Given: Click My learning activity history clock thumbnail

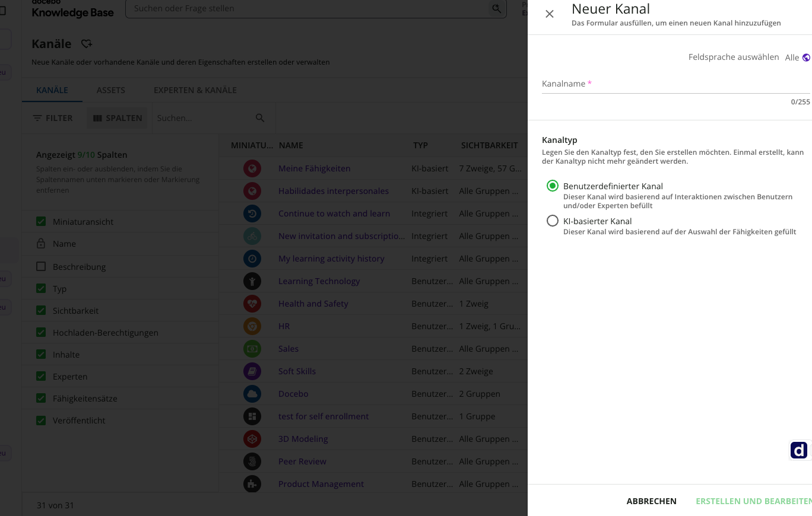Looking at the screenshot, I should pyautogui.click(x=252, y=259).
